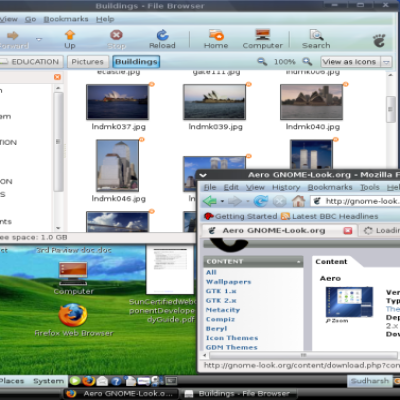The width and height of the screenshot is (400, 400).
Task: Click the Firefox Home icon
Action: [x=298, y=201]
